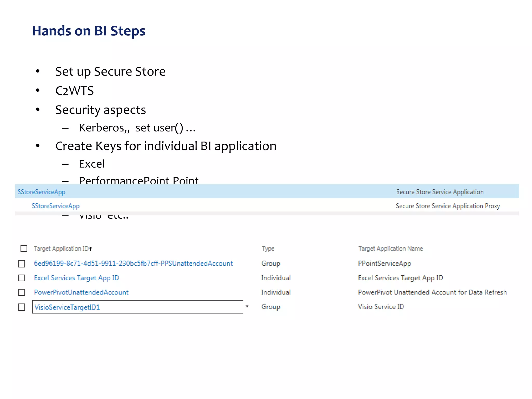Viewport: 532px width, 399px height.
Task: Click the 'Visio Service ID' name cell
Action: tap(381, 307)
